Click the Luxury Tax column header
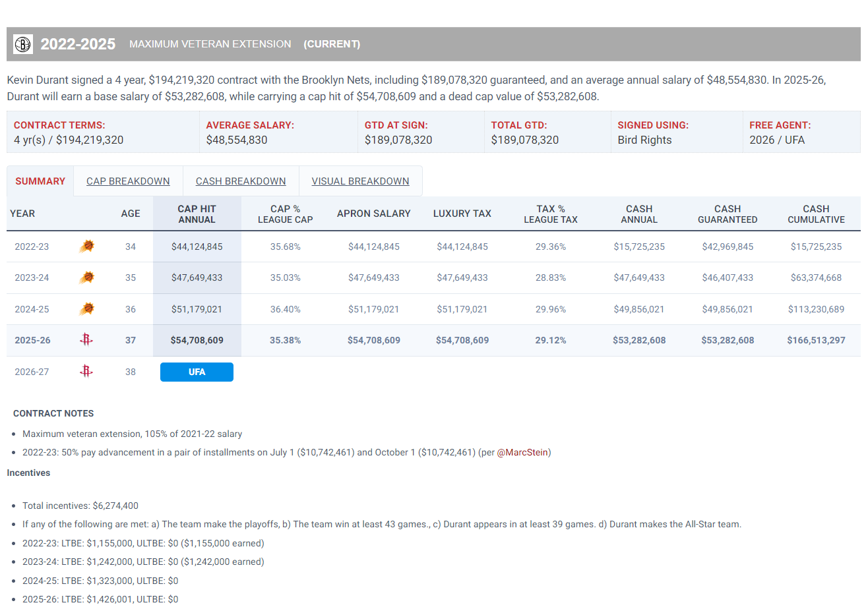 (x=462, y=214)
